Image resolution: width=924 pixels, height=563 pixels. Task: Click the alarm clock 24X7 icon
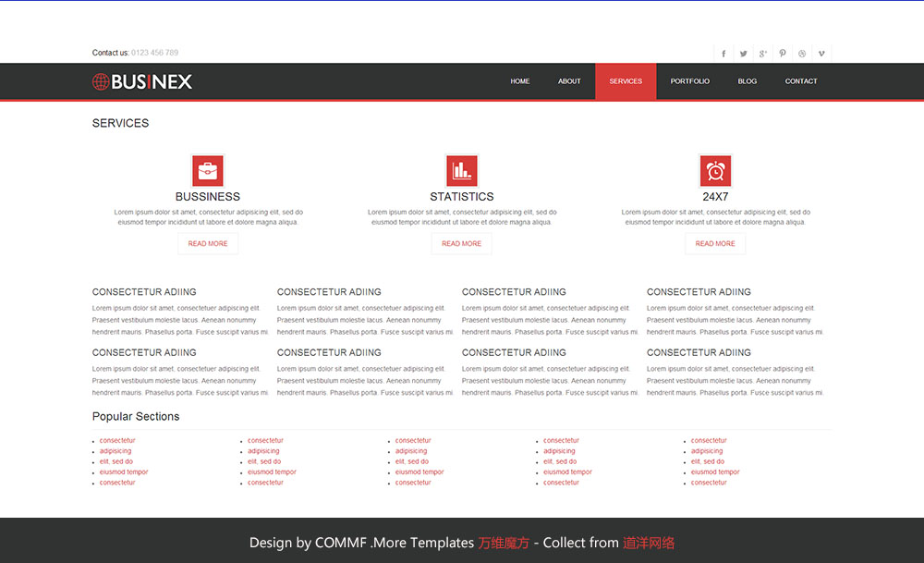click(x=715, y=171)
